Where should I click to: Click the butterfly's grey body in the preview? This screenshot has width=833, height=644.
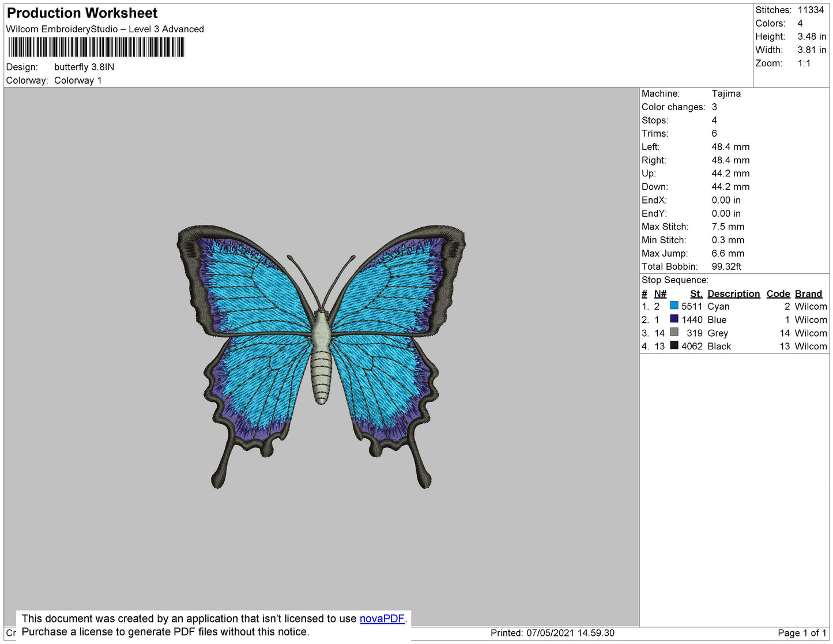321,357
